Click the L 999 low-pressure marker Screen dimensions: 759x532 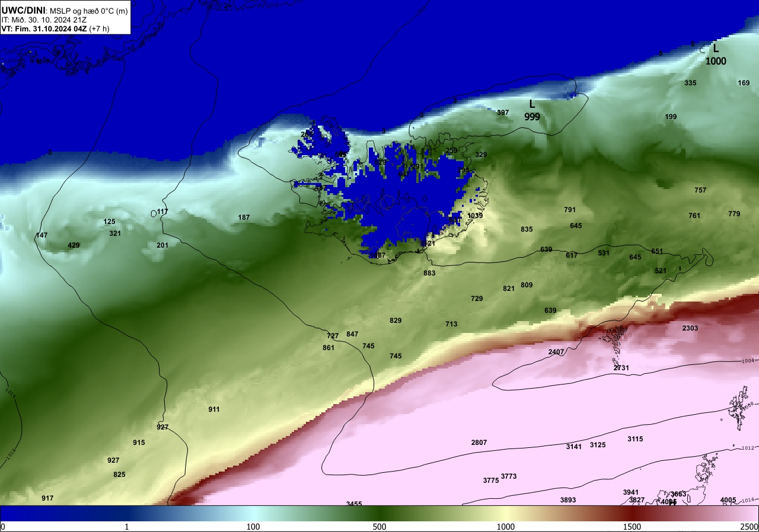[x=532, y=110]
